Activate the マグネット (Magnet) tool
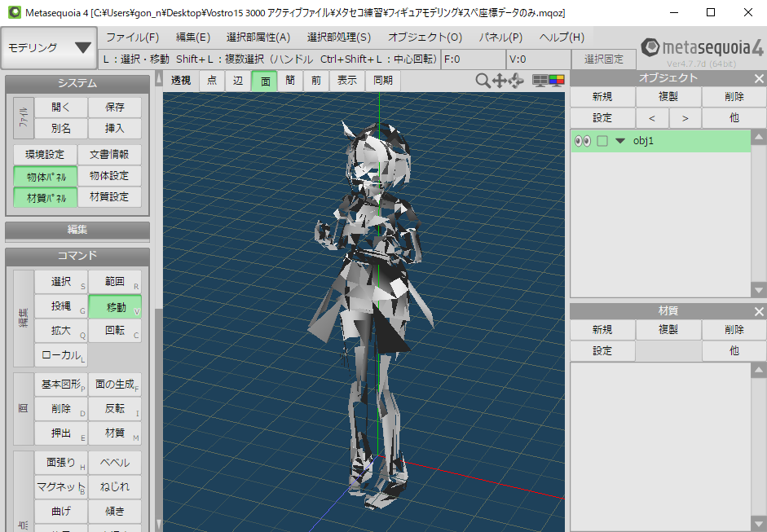 point(61,486)
